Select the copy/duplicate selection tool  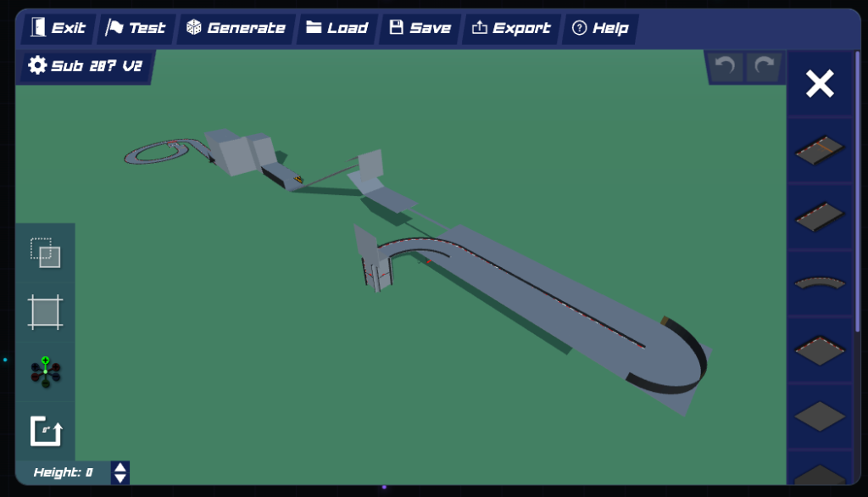point(45,253)
